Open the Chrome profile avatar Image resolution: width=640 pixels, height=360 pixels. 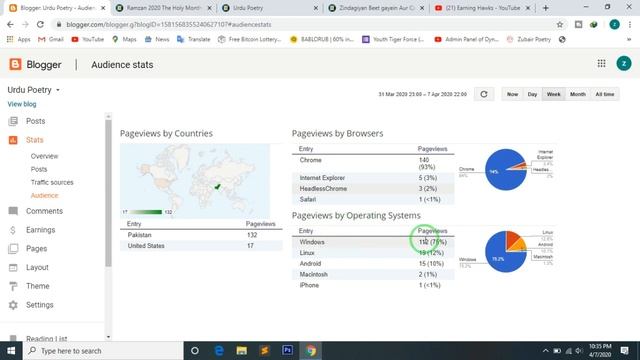tap(614, 24)
